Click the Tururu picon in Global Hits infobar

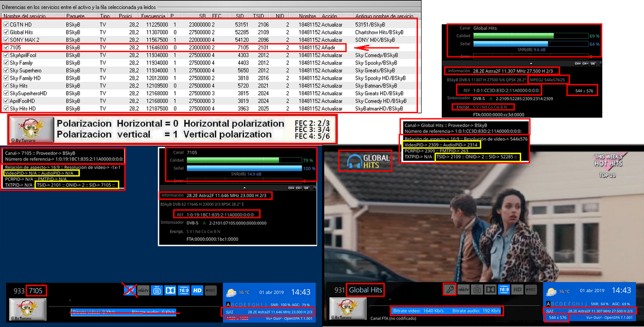coord(348,309)
